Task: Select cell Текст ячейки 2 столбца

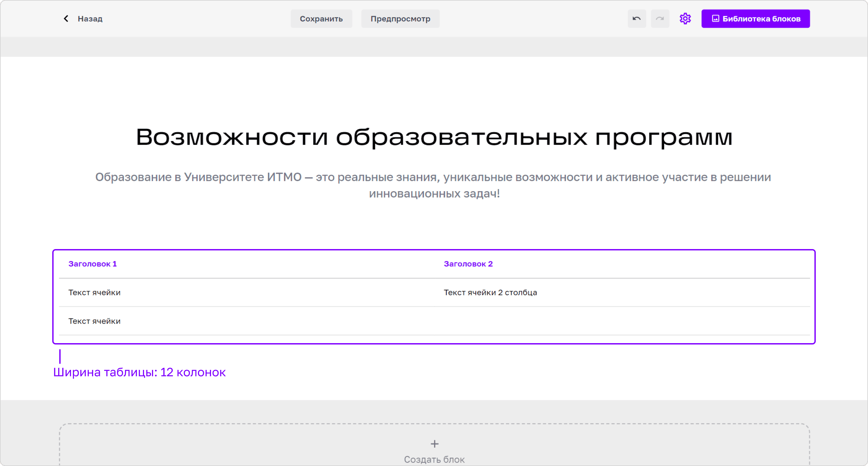Action: (x=490, y=293)
